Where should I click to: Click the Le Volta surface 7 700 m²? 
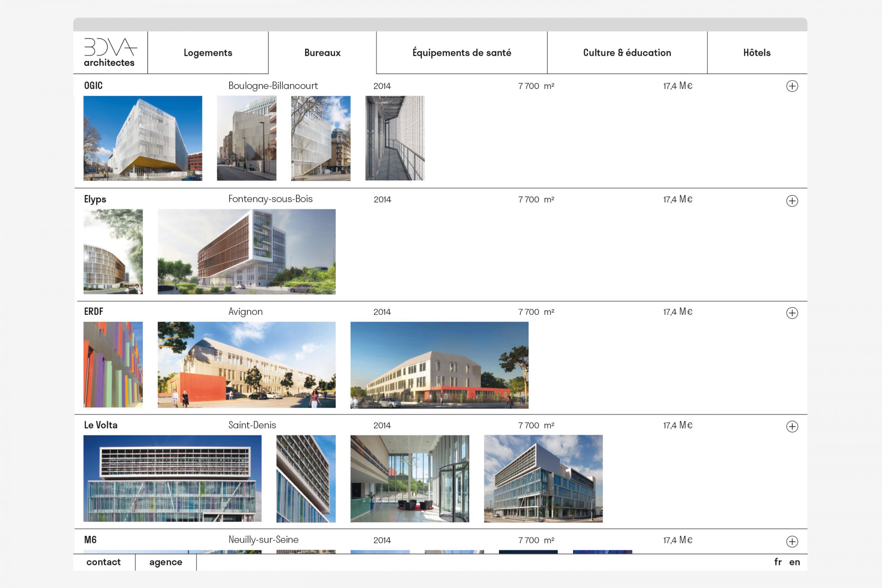click(x=536, y=425)
